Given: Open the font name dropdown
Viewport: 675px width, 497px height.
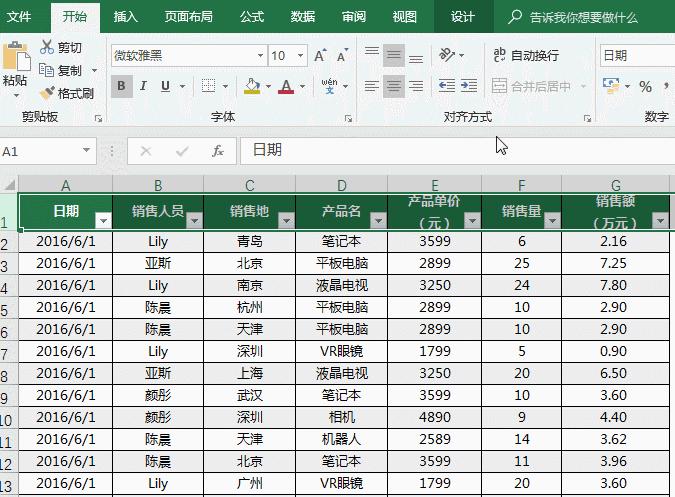Looking at the screenshot, I should 260,56.
